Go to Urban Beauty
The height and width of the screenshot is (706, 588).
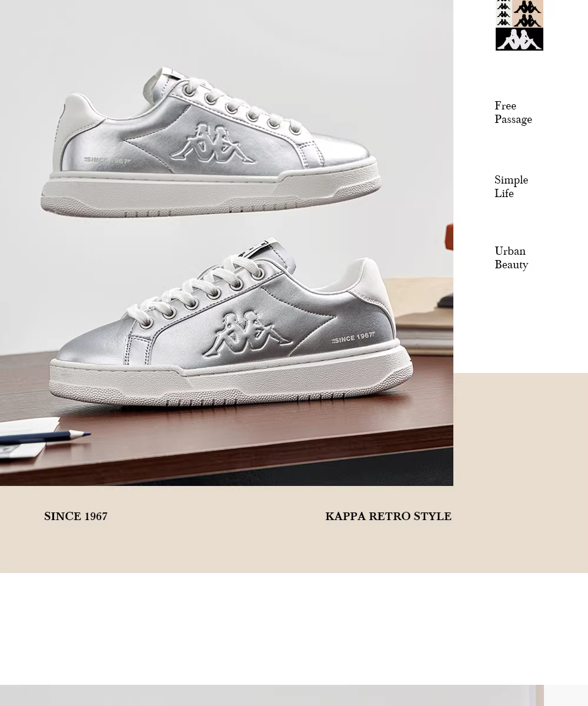coord(511,258)
